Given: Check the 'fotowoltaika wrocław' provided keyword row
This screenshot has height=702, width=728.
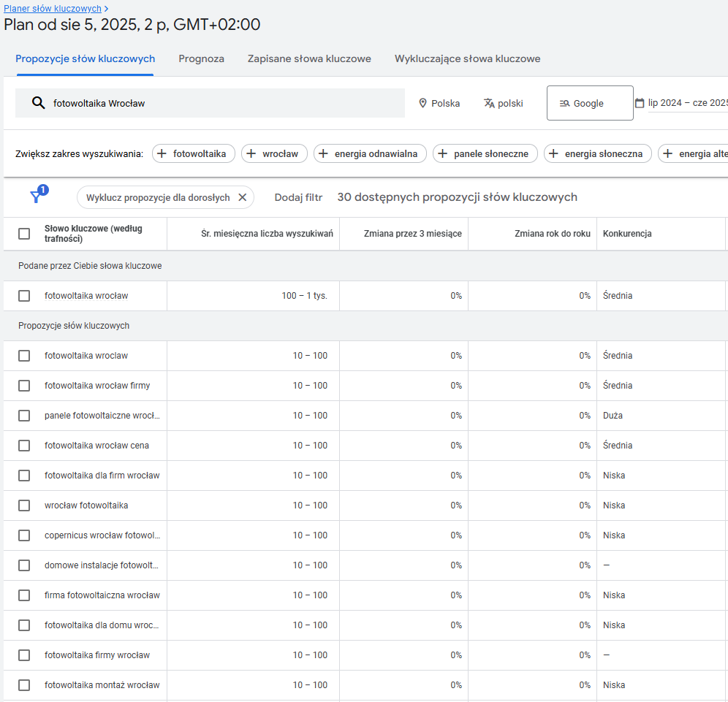Looking at the screenshot, I should point(24,296).
